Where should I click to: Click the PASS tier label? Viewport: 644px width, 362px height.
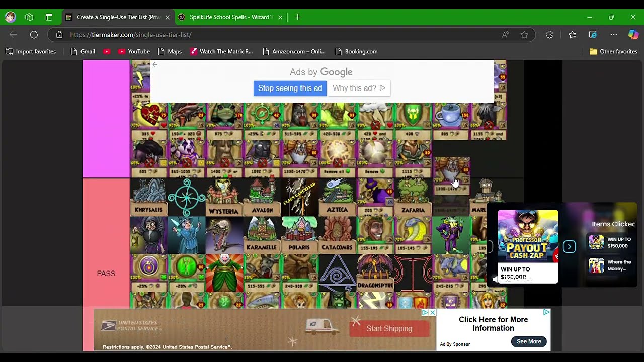pyautogui.click(x=106, y=274)
